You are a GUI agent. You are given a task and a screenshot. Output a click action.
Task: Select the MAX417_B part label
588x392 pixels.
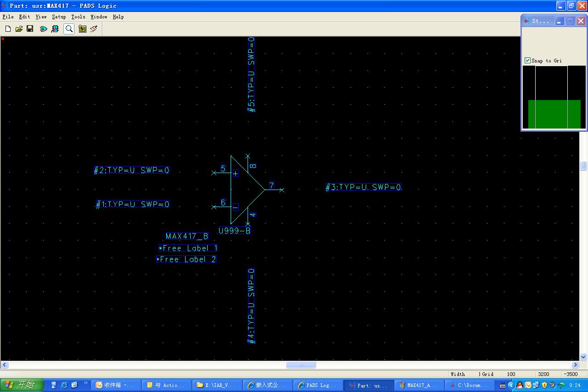(187, 236)
